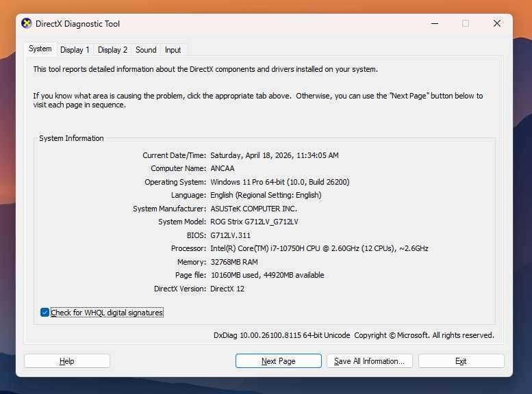The image size is (532, 394).
Task: Click BIOS value G712LV.311
Action: pyautogui.click(x=230, y=235)
